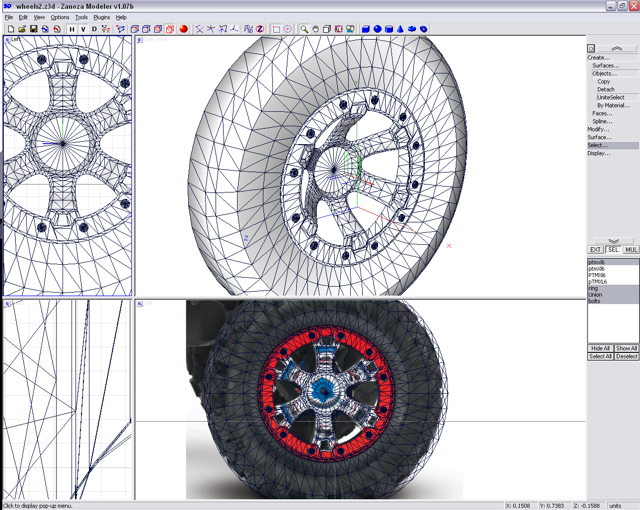
Task: Enable the MUL selection mode
Action: pyautogui.click(x=630, y=249)
